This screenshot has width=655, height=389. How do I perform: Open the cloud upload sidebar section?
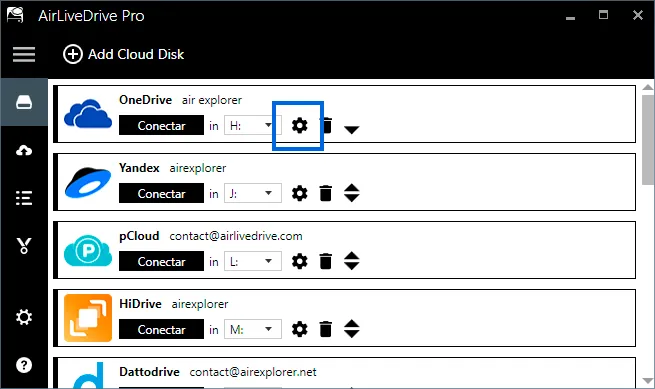click(x=24, y=150)
